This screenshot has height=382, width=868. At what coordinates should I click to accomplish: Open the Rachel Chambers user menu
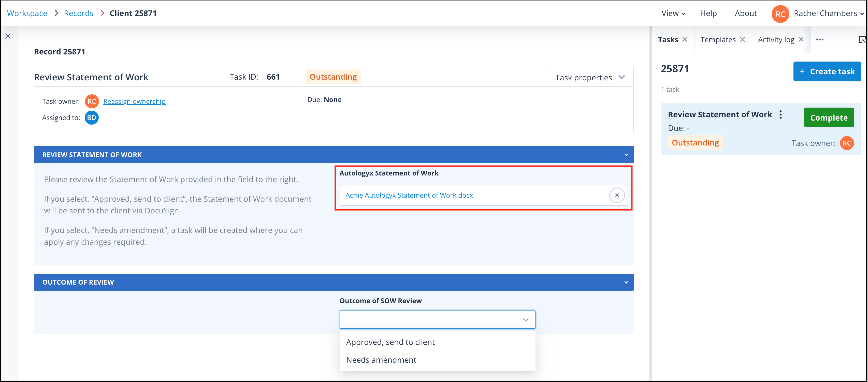[x=828, y=13]
